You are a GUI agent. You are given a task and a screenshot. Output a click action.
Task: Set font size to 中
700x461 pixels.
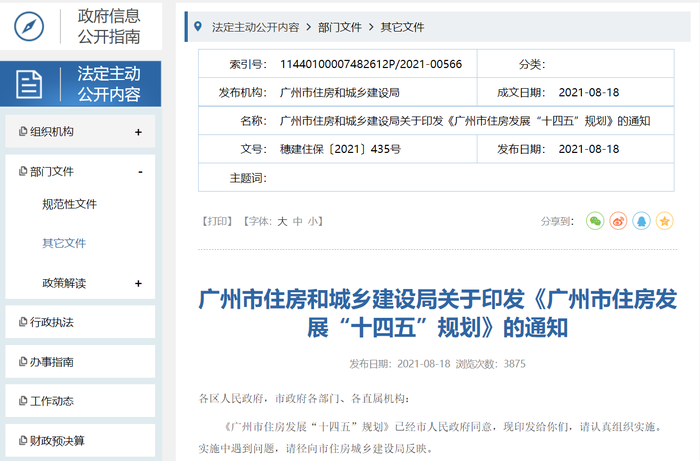[x=298, y=221]
